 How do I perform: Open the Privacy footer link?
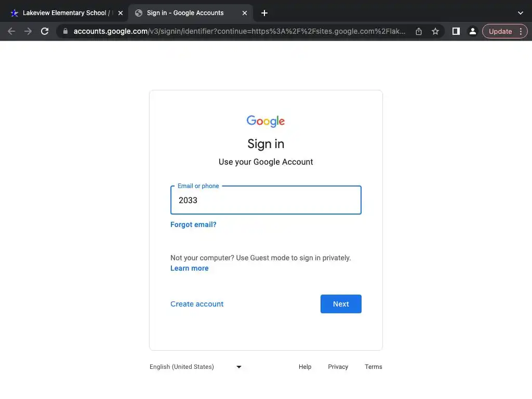[x=338, y=367]
